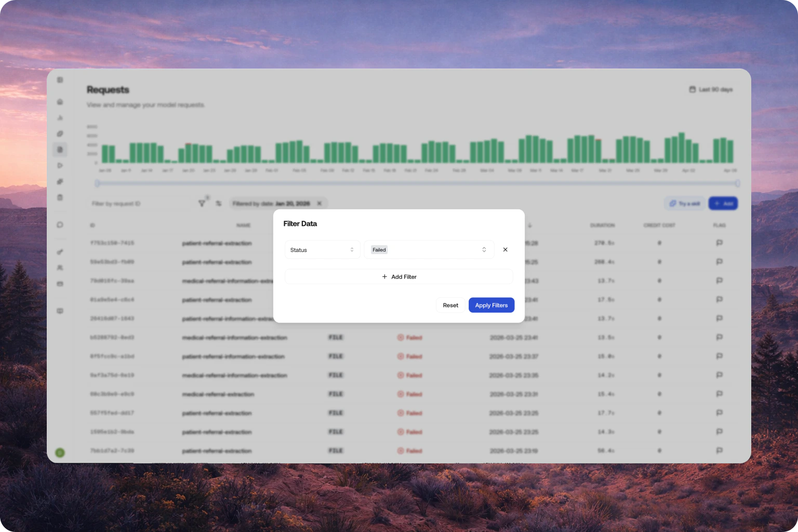
Task: Click the Requests page heading
Action: (x=108, y=90)
